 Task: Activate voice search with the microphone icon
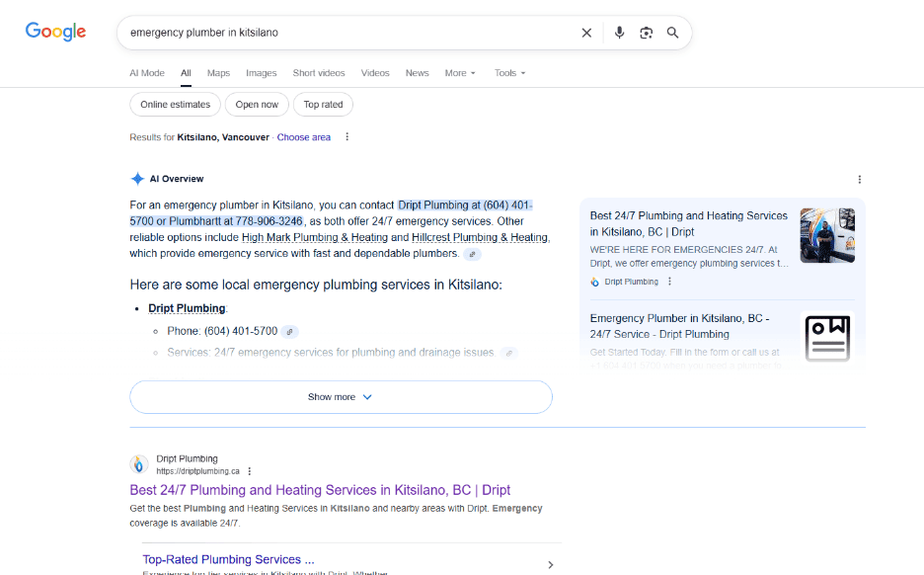tap(619, 32)
